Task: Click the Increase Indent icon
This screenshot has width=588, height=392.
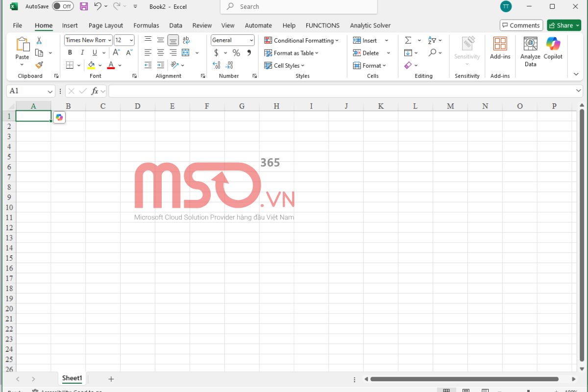Action: [x=161, y=65]
